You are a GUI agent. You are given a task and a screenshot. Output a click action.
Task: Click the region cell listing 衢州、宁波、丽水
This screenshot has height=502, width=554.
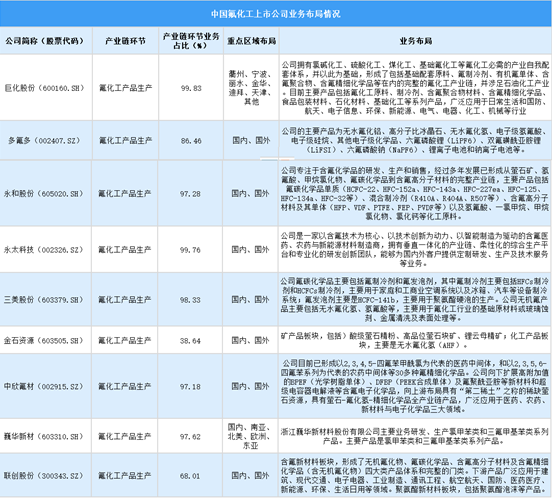point(251,88)
